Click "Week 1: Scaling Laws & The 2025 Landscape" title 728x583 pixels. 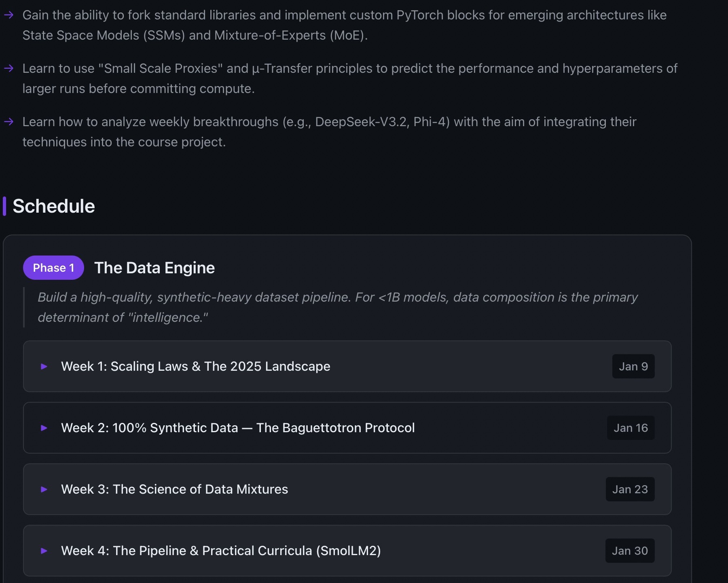point(195,366)
